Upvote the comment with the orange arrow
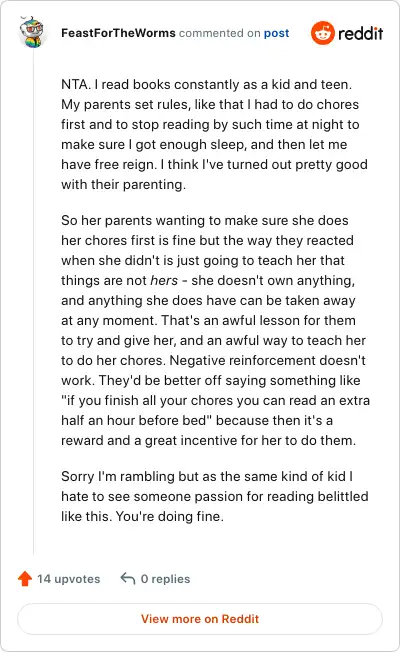Viewport: 400px width, 652px height. 25,578
